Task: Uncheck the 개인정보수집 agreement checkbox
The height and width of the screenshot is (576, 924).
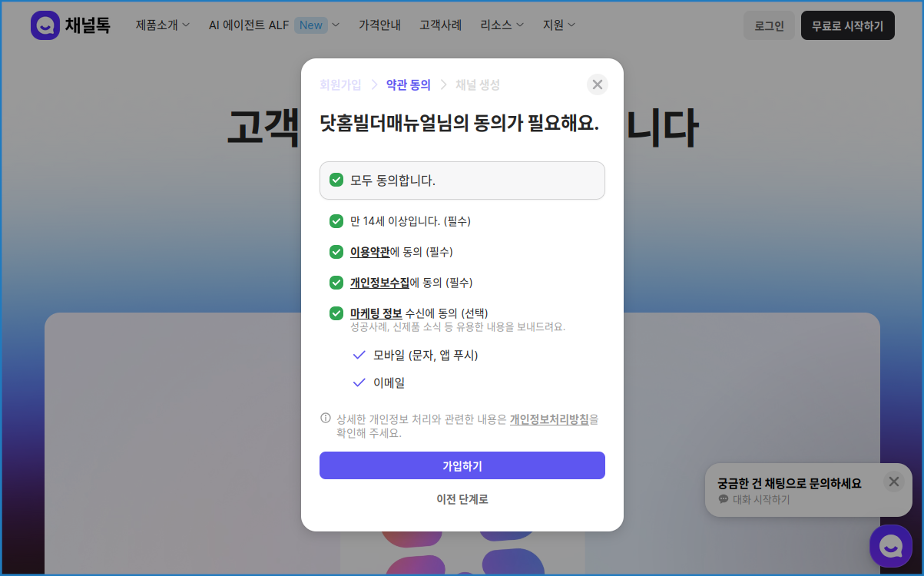Action: [x=336, y=283]
